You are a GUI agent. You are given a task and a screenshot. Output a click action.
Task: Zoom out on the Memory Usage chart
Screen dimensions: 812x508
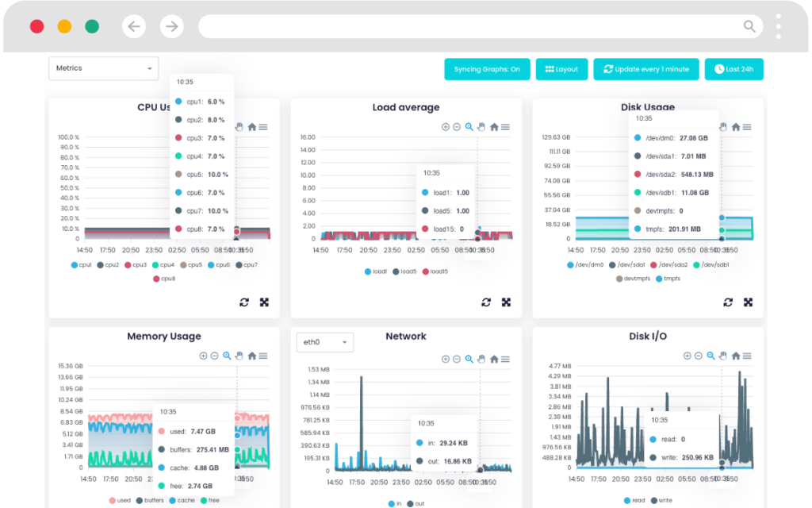(213, 356)
